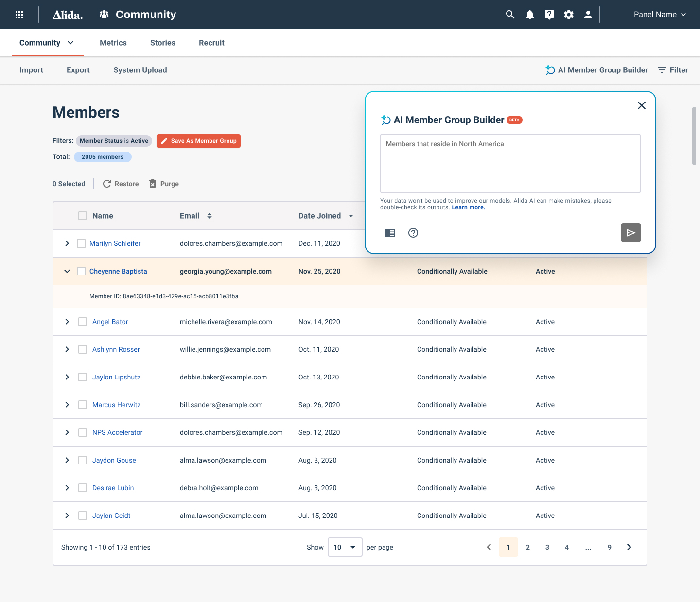Open the Learn more link
Viewport: 700px width, 602px height.
pos(468,207)
